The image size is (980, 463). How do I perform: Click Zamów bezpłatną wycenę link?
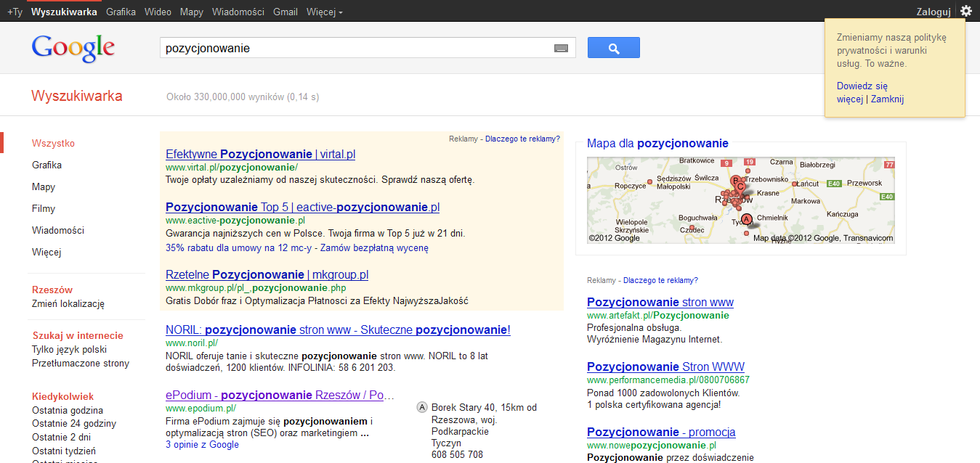(374, 247)
